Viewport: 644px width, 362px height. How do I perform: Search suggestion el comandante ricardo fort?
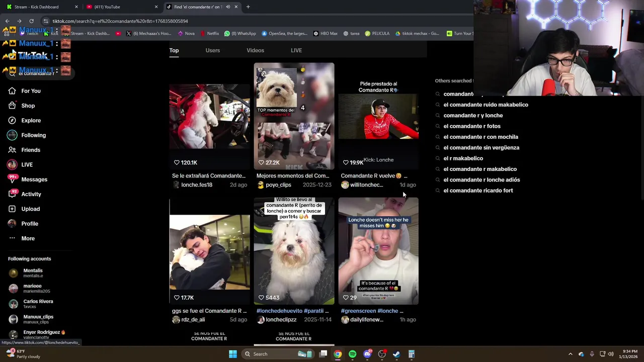(478, 191)
